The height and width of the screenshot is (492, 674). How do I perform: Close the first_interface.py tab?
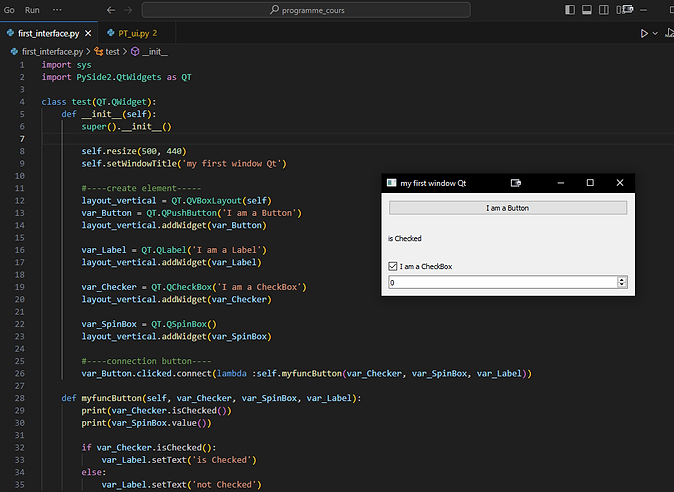(88, 33)
